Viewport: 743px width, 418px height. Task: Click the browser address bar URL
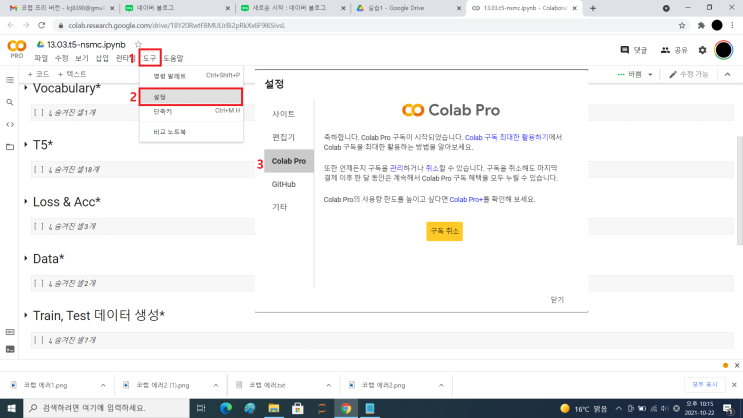pos(177,26)
